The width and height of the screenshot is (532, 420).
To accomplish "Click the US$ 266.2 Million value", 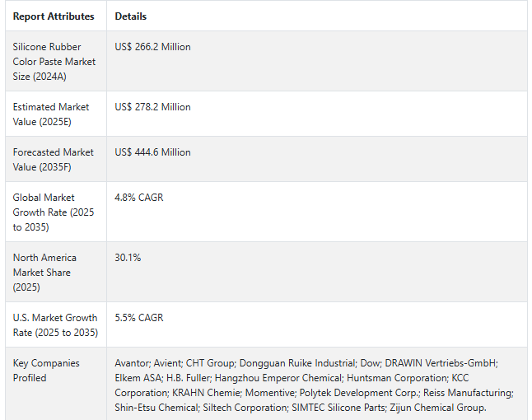I will 152,47.
